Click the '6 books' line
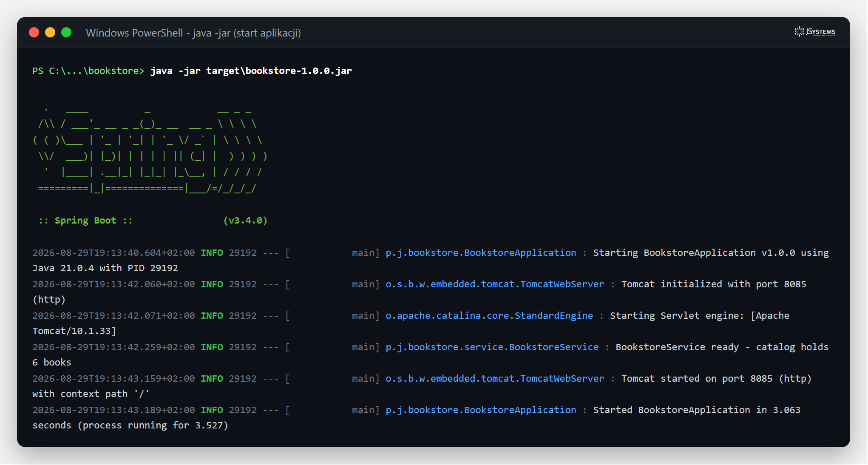The width and height of the screenshot is (868, 465). coord(52,363)
